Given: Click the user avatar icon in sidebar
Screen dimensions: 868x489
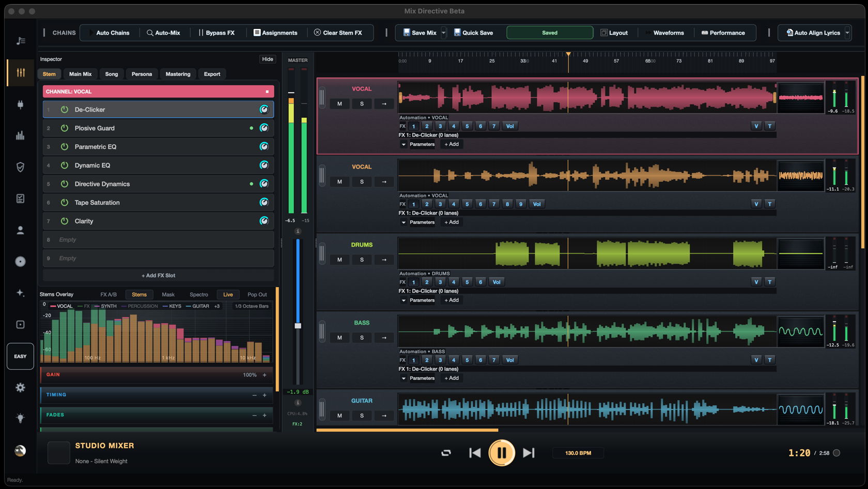Looking at the screenshot, I should pos(20,451).
